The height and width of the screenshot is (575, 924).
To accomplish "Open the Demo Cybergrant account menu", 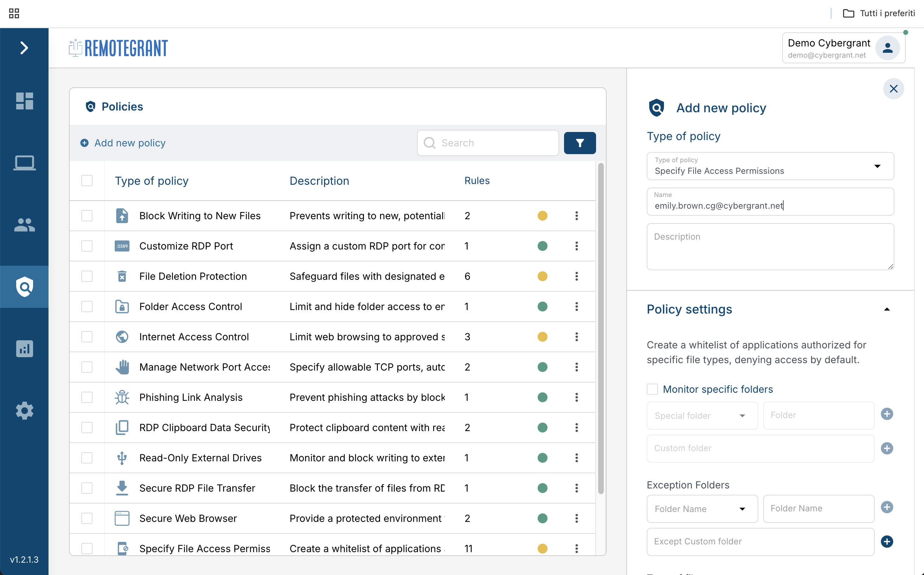I will coord(843,48).
